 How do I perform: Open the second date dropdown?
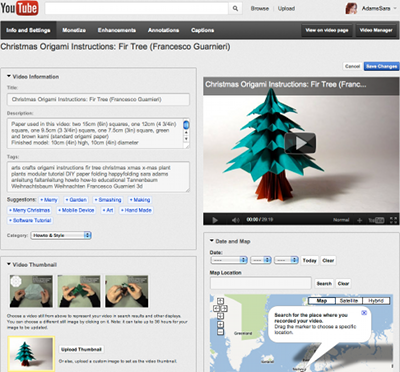tap(261, 260)
